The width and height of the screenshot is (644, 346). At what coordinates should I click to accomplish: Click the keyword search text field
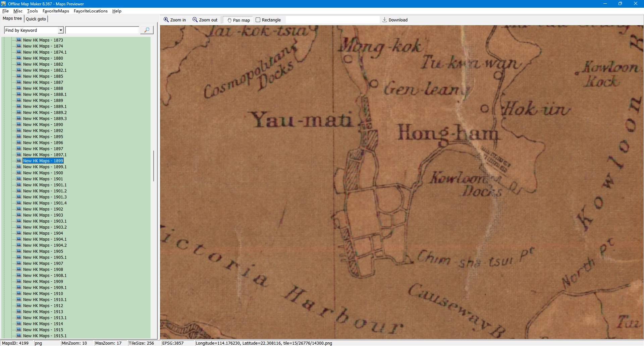102,30
